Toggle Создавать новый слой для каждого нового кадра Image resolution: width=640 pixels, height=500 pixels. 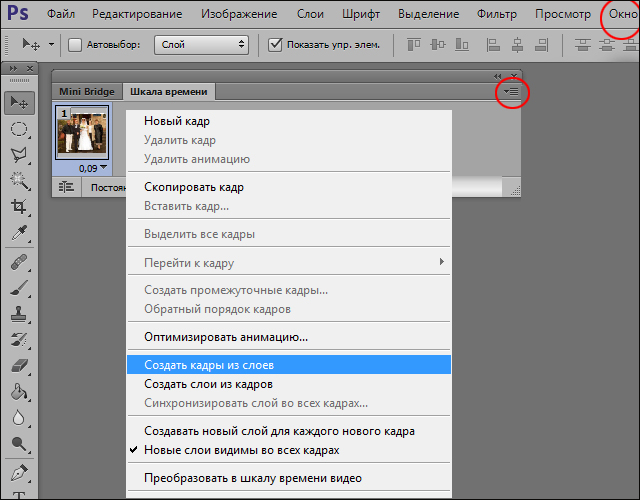coord(289,431)
